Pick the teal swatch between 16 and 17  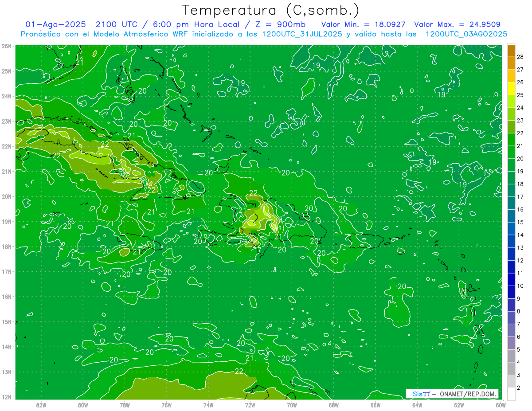511,204
